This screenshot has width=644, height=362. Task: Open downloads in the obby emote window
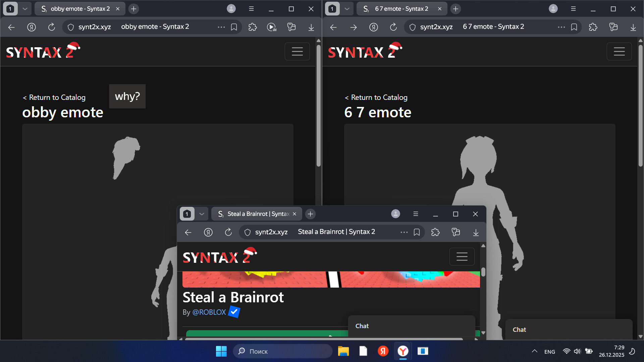click(x=311, y=27)
